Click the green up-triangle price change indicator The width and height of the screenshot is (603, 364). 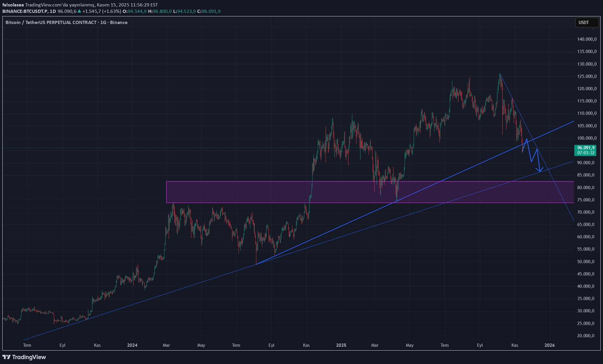click(x=79, y=11)
